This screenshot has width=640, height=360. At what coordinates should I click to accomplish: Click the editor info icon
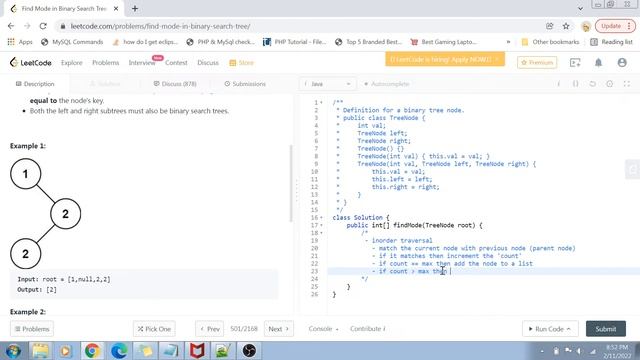pyautogui.click(x=558, y=84)
